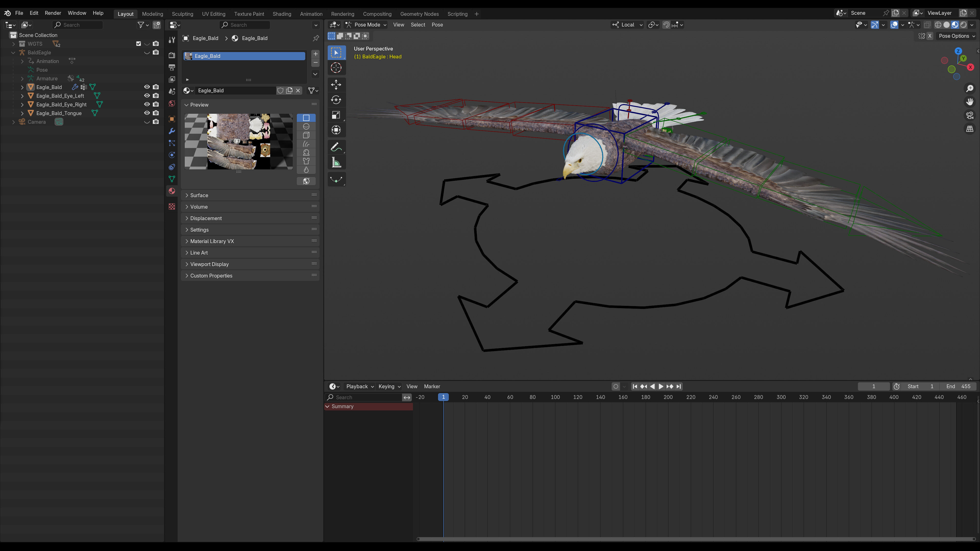
Task: Uncheck the WGTS collection exclude checkbox
Action: pos(139,44)
